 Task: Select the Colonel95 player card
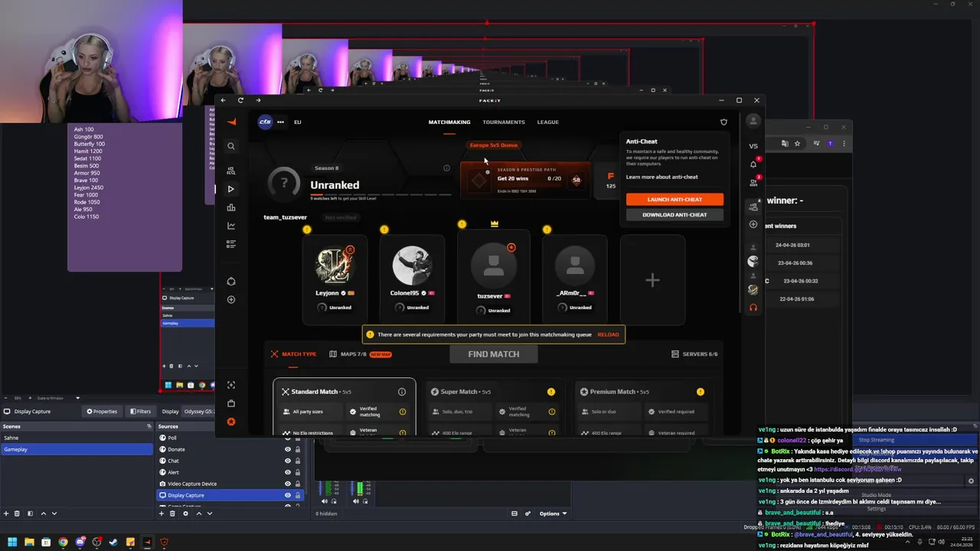point(412,280)
